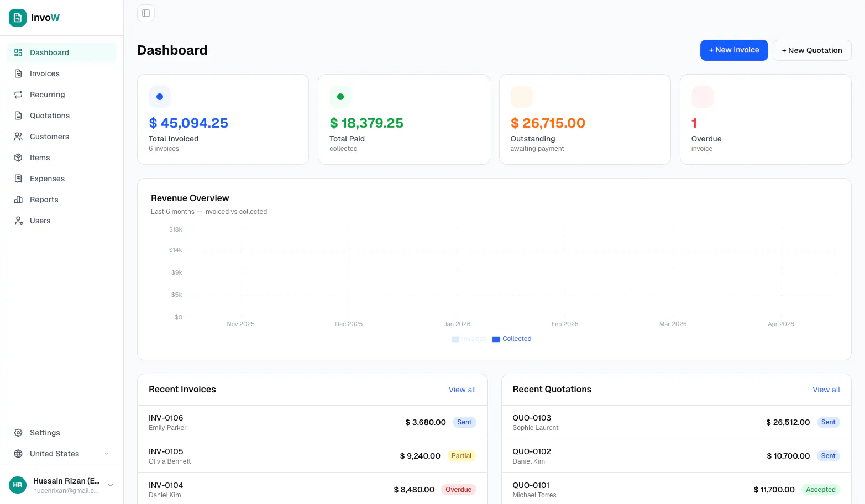Click the New Quotation button
Screen dimensions: 865x504
pyautogui.click(x=812, y=50)
